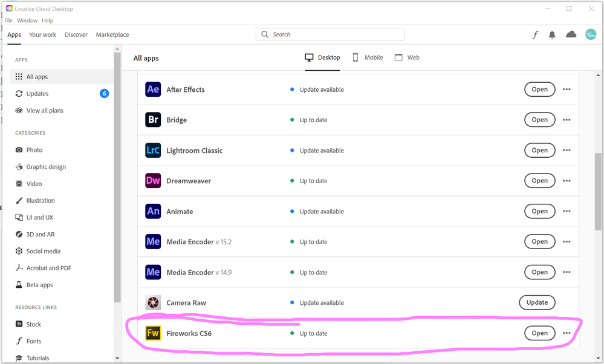Viewport: 604px width, 364px height.
Task: Click the sidebar scroll down arrow
Action: pos(117,358)
